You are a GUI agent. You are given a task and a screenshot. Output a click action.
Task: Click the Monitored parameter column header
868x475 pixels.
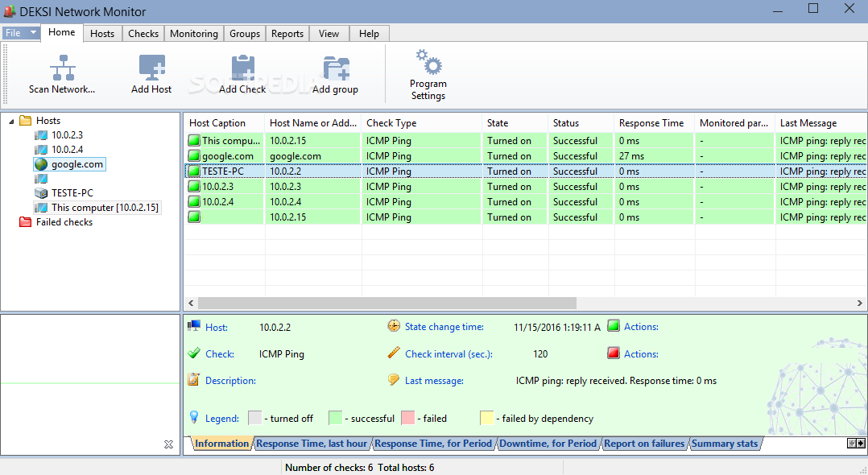735,123
